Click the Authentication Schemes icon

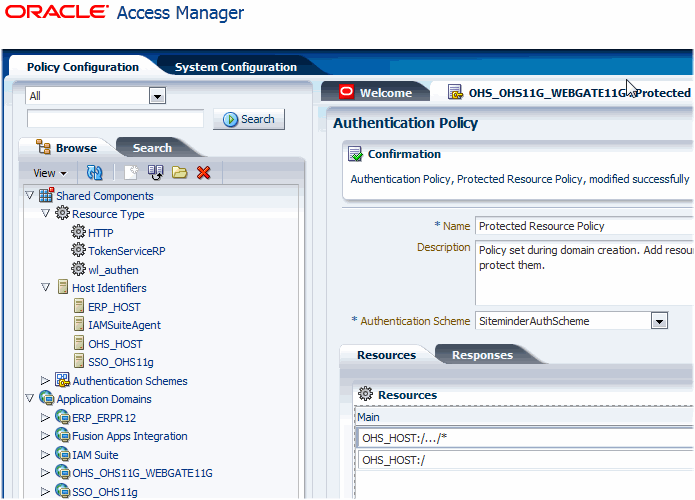coord(62,380)
